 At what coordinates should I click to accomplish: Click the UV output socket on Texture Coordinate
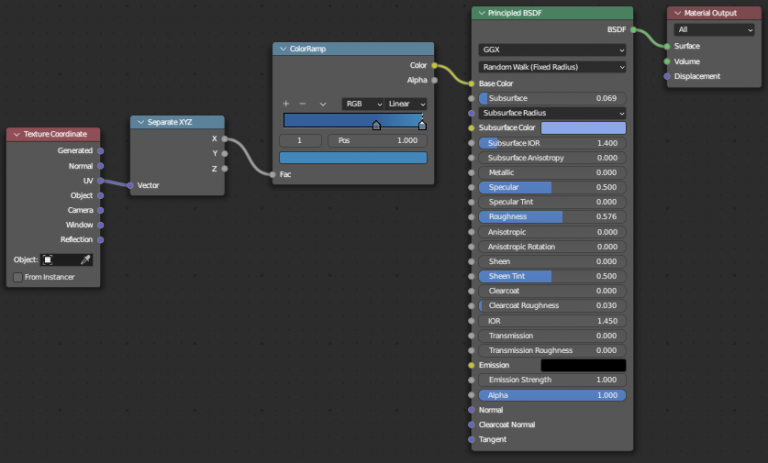pyautogui.click(x=101, y=181)
